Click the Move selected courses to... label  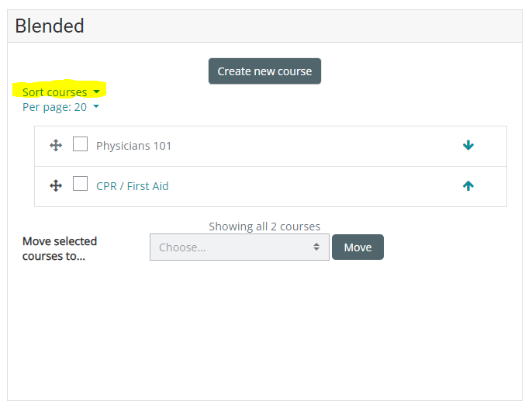coord(60,248)
